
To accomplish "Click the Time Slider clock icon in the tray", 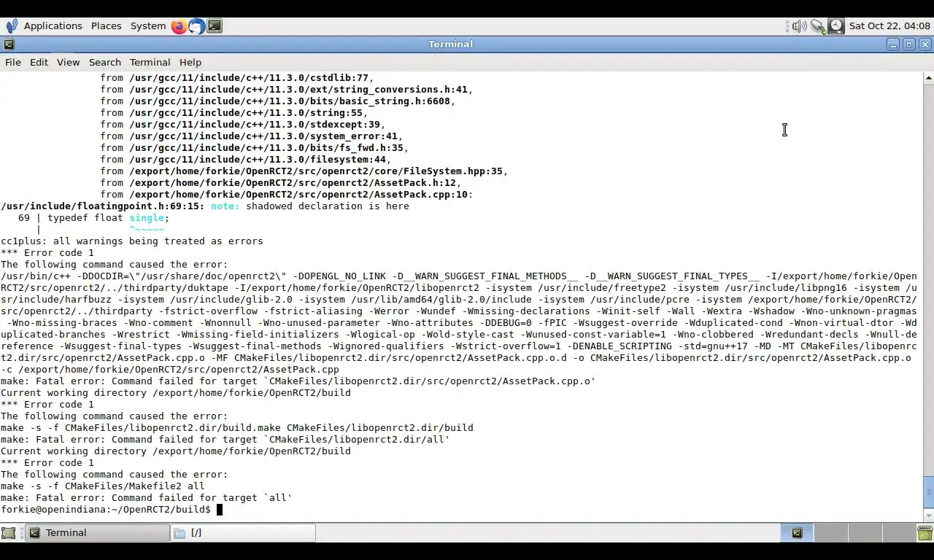I will click(836, 26).
